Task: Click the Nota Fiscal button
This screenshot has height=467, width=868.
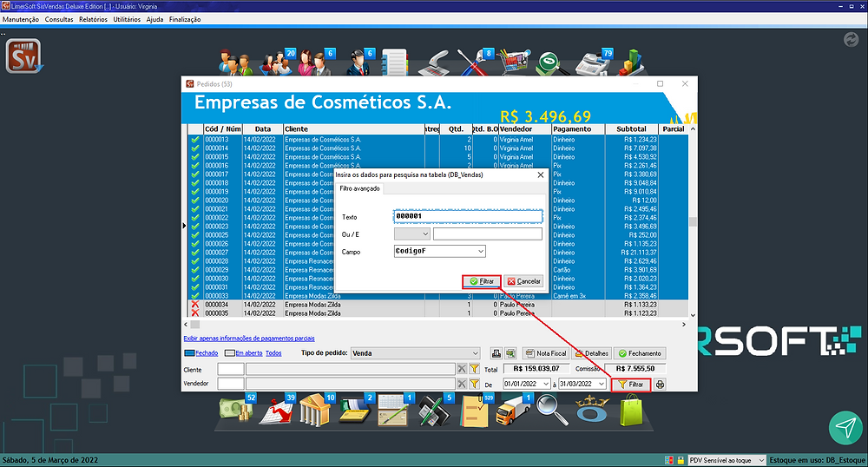Action: (x=545, y=353)
